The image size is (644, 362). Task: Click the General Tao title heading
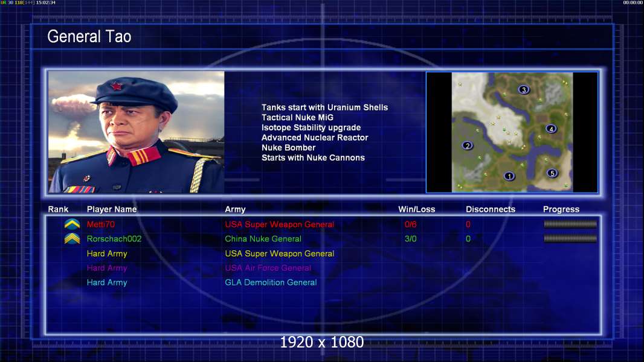click(89, 36)
